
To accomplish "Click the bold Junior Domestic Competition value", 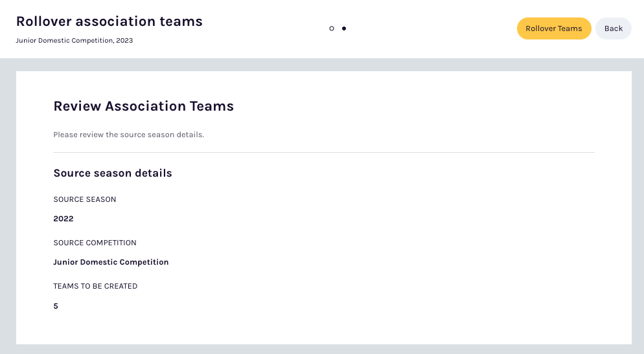I will coord(111,262).
